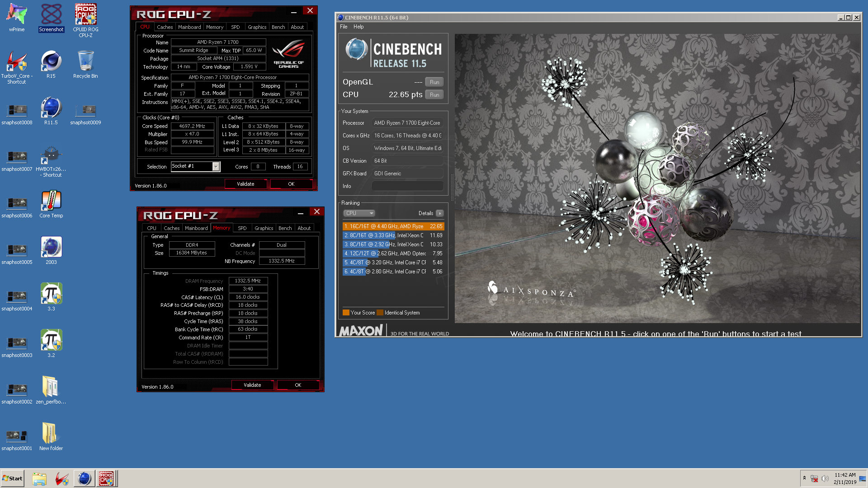Select ranking entry 8C/16T @ 3.33 GHz
868x488 pixels.
coord(393,235)
